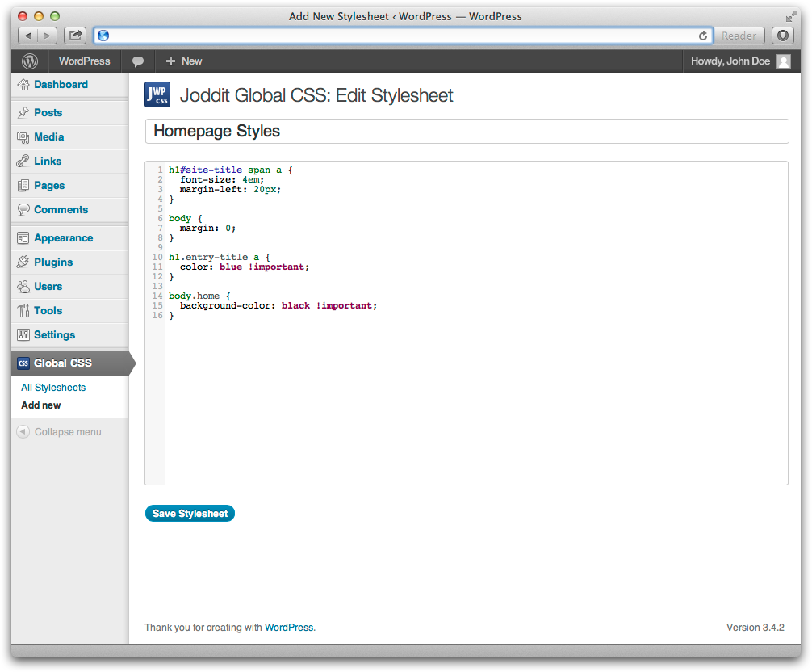Open the All Stylesheets submenu link
812x672 pixels.
click(x=53, y=388)
